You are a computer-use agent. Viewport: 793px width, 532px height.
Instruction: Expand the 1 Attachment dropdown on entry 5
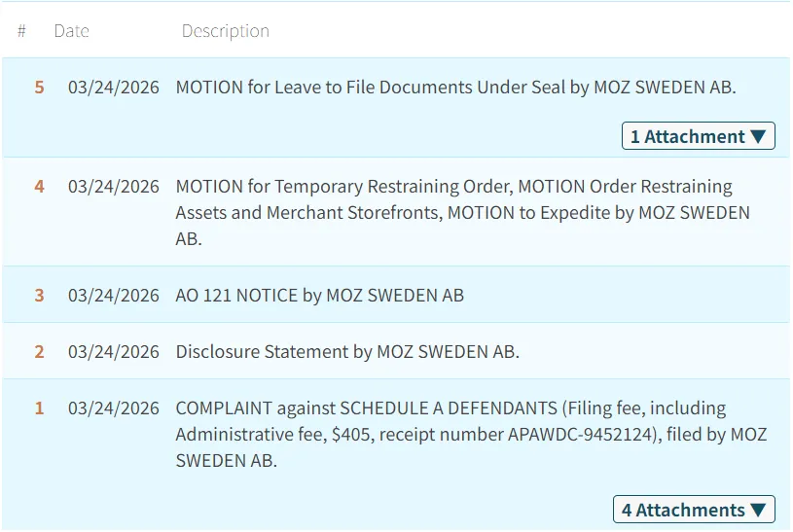pyautogui.click(x=698, y=136)
